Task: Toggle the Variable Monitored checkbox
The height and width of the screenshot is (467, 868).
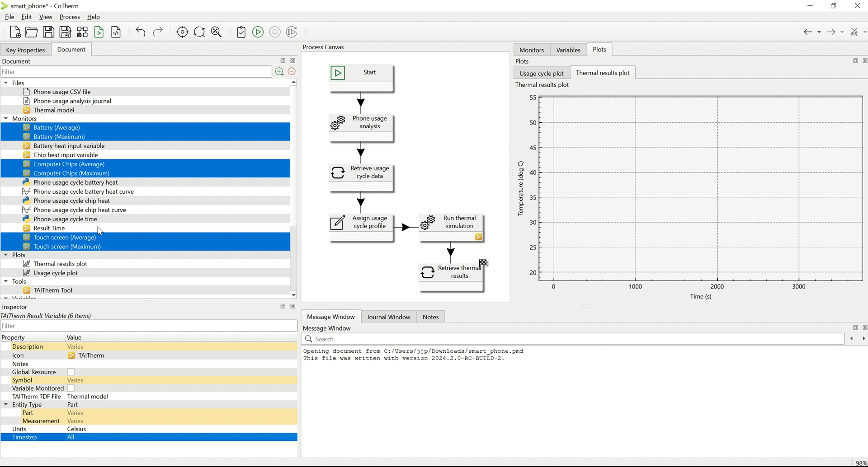Action: (x=71, y=388)
